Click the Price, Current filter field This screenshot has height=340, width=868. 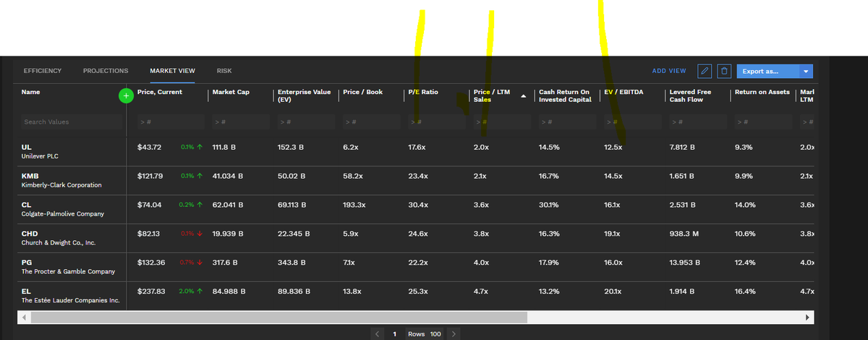click(170, 122)
